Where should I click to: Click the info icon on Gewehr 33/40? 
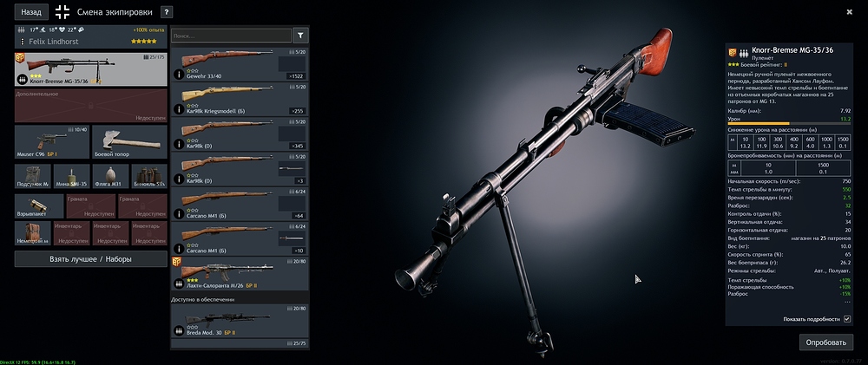point(179,75)
